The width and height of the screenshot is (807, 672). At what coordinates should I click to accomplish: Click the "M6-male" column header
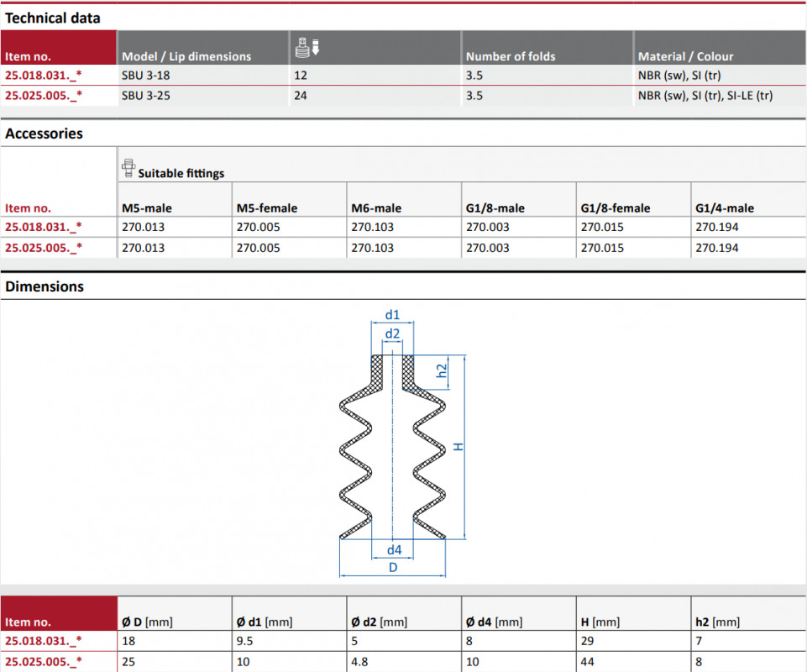pyautogui.click(x=376, y=208)
